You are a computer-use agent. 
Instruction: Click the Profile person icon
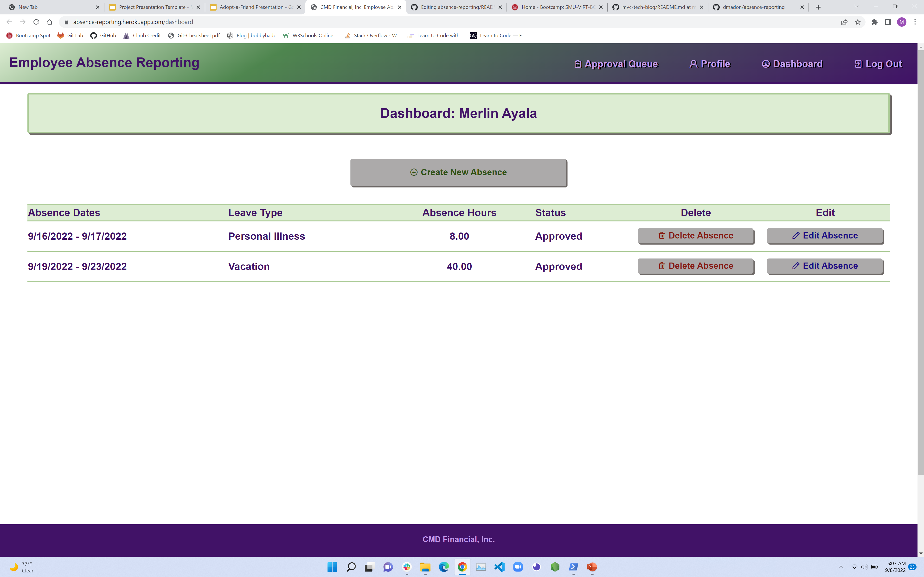pyautogui.click(x=693, y=64)
